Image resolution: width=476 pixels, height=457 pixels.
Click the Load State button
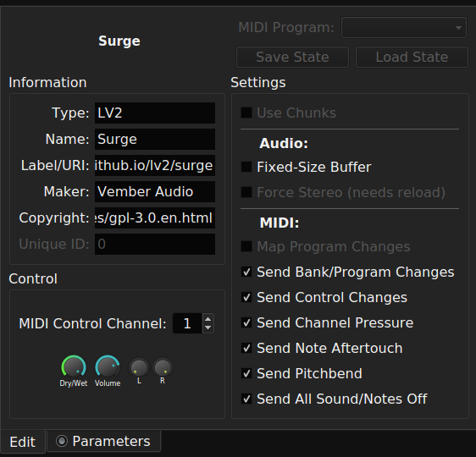click(x=412, y=57)
